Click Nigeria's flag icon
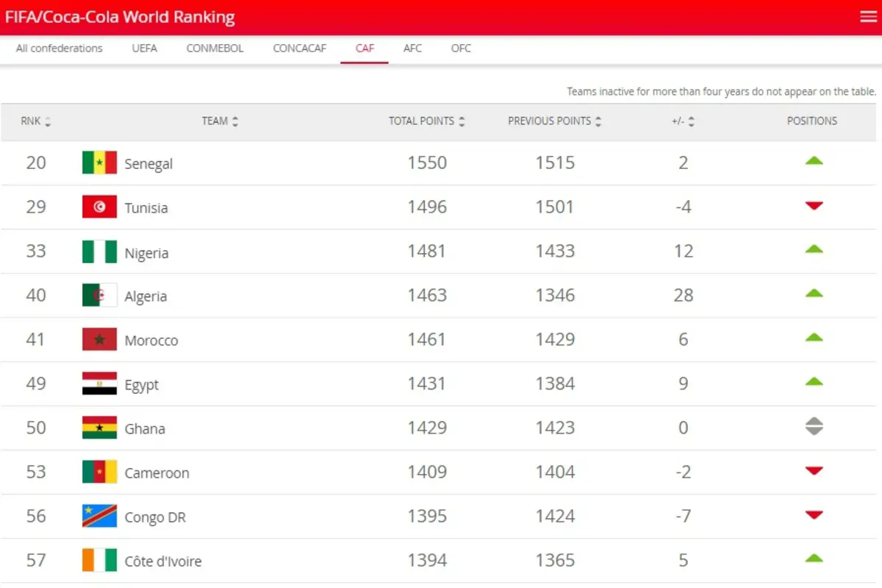This screenshot has width=882, height=588. pos(99,251)
